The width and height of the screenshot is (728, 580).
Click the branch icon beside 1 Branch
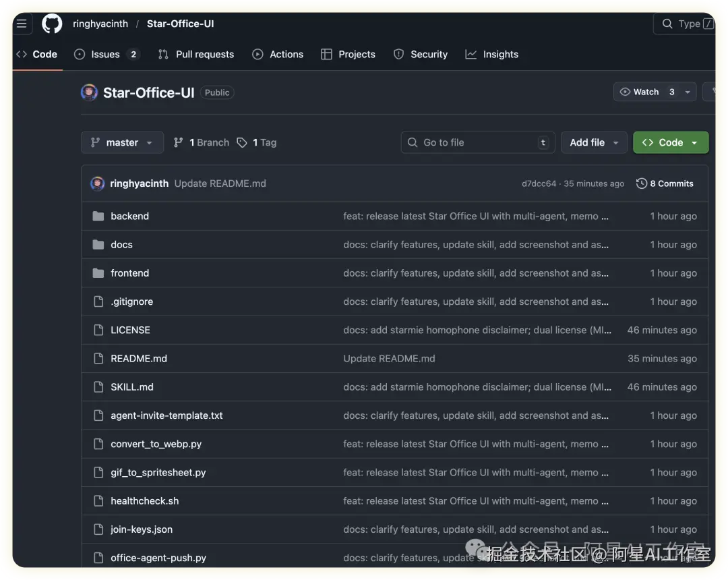(x=178, y=142)
